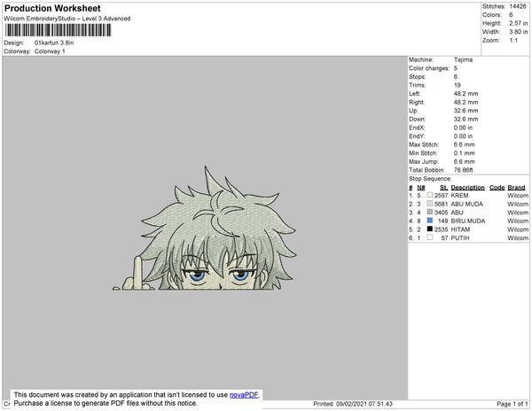
Task: Click the Max Jump label
Action: (424, 161)
